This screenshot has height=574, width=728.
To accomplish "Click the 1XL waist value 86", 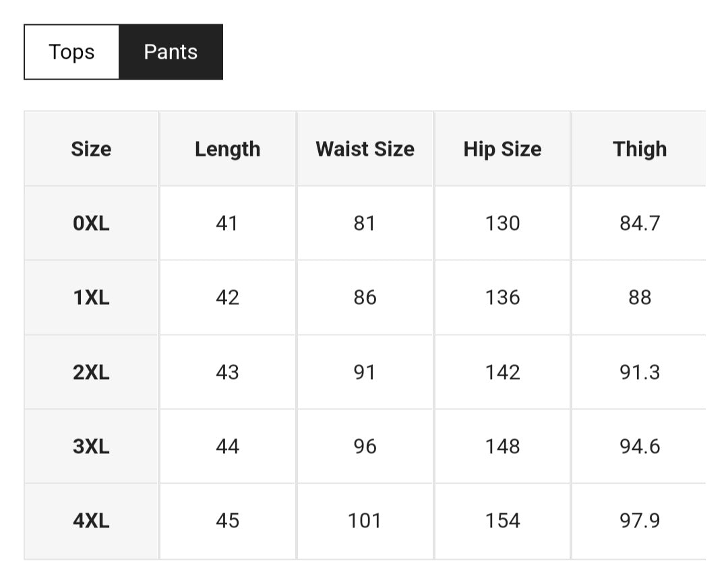I will tap(365, 297).
